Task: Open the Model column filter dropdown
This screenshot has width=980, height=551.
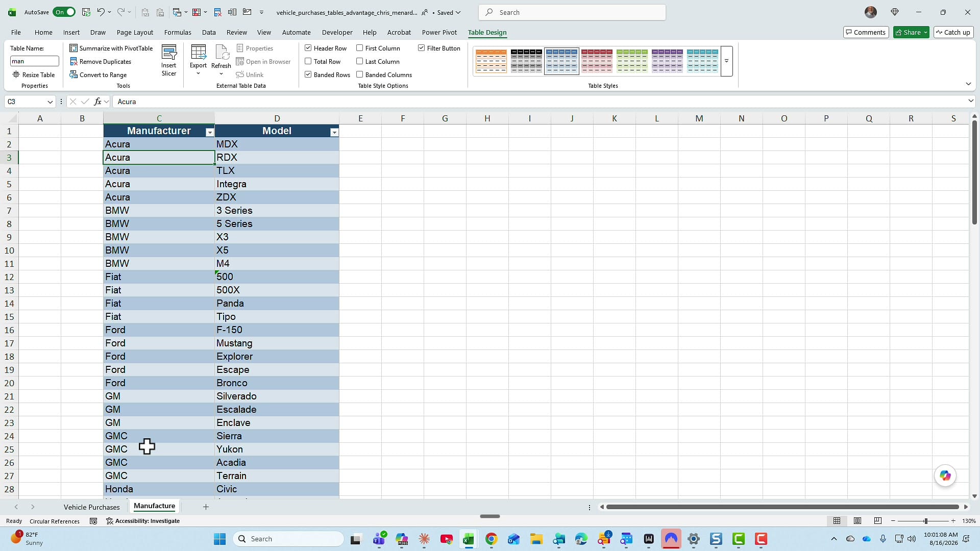Action: click(334, 132)
